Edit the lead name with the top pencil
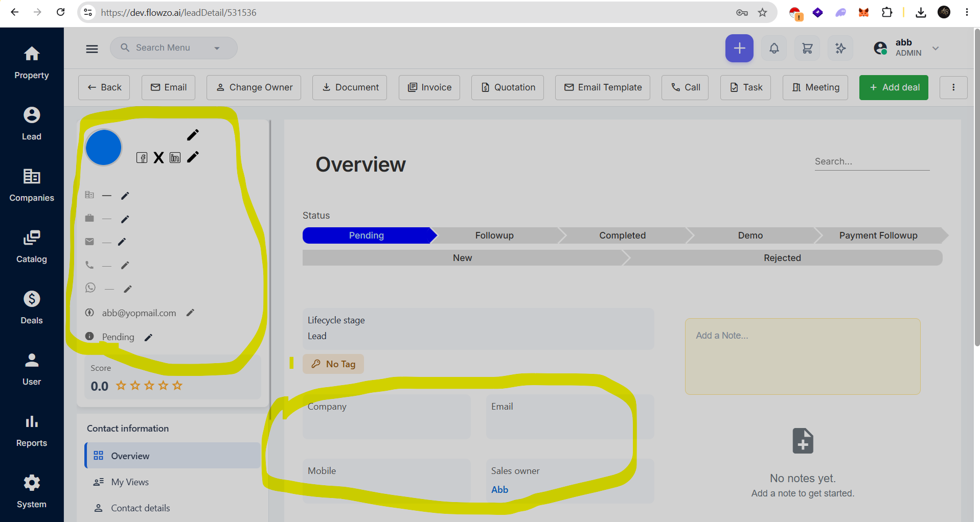Screen dimensions: 980x522 coord(193,135)
